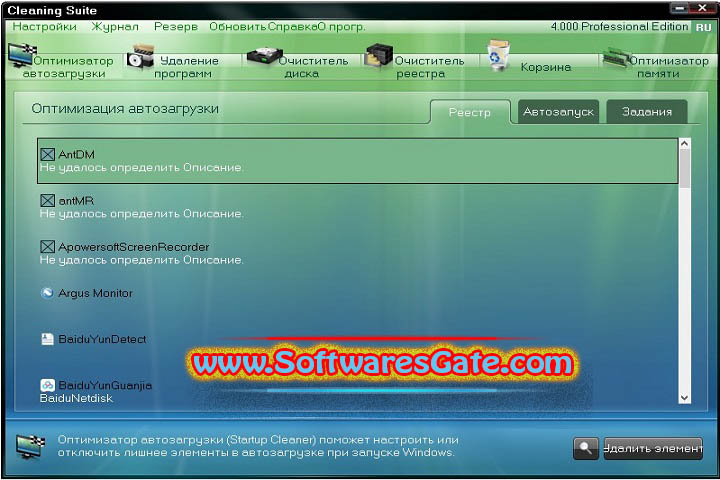The width and height of the screenshot is (720, 480).
Task: Open the Оптимизатор автозагрузки tool icon
Action: 22,55
